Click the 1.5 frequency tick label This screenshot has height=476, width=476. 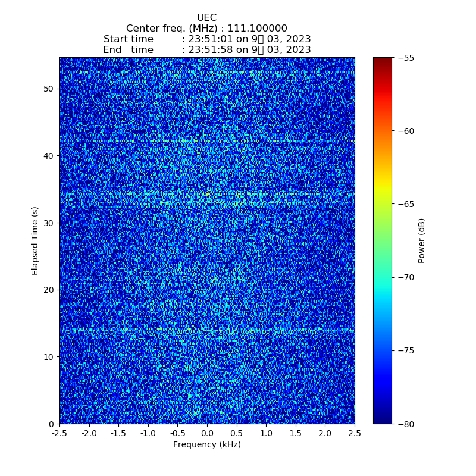[296, 434]
